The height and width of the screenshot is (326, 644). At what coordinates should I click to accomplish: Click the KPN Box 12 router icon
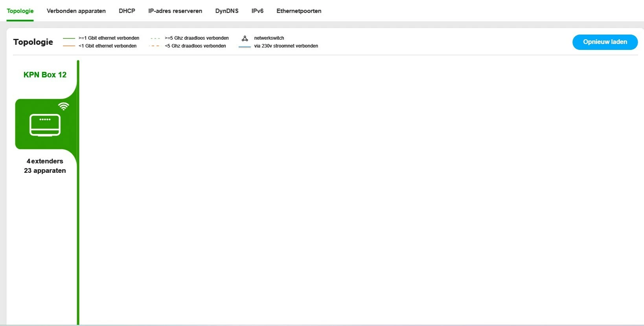coord(45,125)
